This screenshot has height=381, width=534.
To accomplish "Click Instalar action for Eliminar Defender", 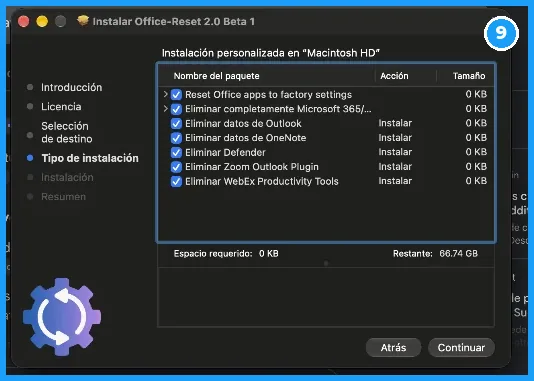I will tap(395, 152).
